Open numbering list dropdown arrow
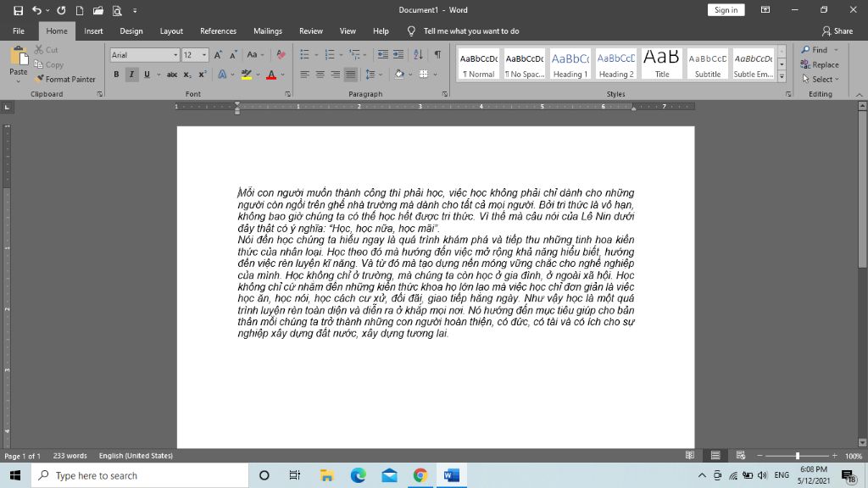Image resolution: width=868 pixels, height=488 pixels. click(341, 55)
